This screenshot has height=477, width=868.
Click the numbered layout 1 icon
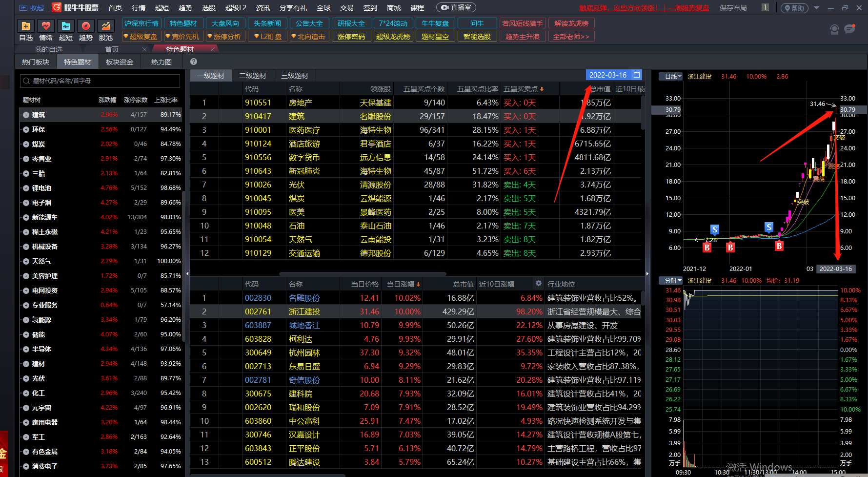point(765,7)
